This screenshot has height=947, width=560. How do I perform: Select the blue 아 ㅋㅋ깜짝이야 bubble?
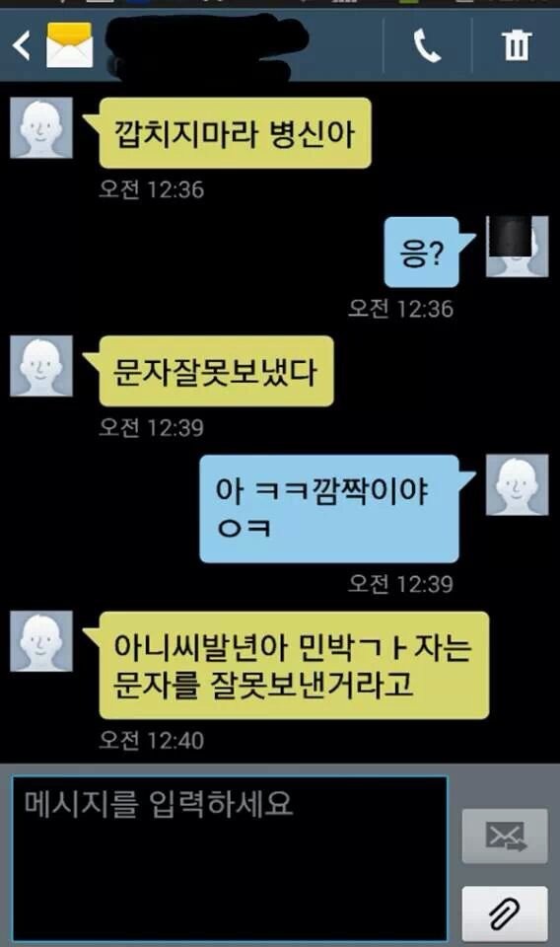(329, 509)
